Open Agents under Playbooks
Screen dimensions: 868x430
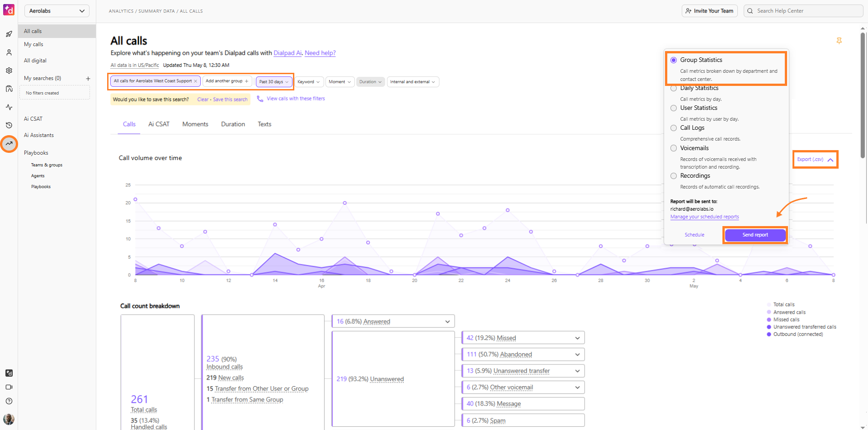38,176
